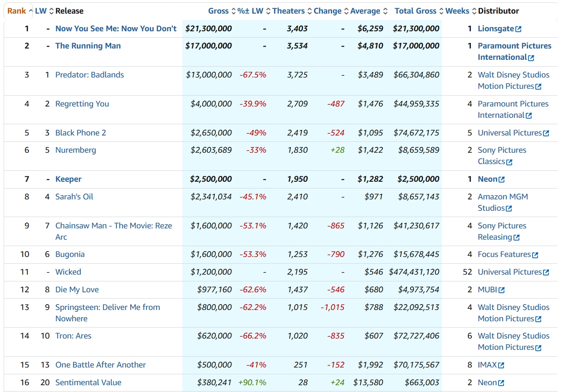The height and width of the screenshot is (392, 563).
Task: Open Now You See Me: Now You Don't
Action: (x=116, y=29)
